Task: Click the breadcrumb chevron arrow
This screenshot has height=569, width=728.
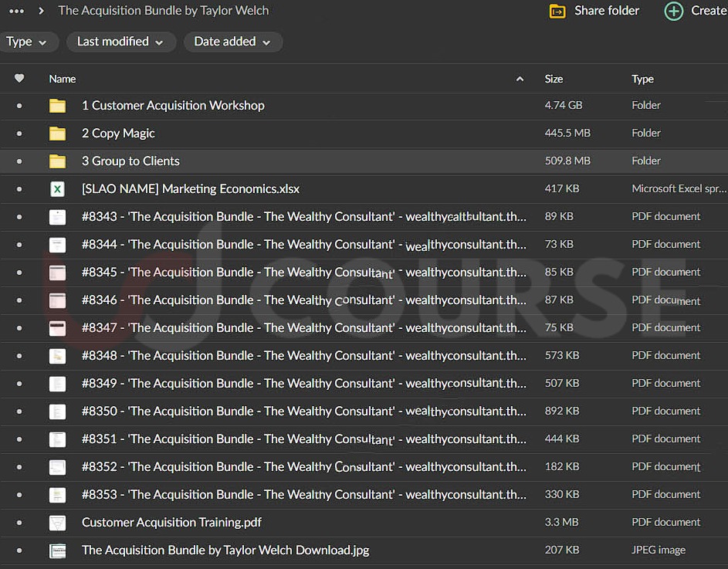Action: click(42, 11)
